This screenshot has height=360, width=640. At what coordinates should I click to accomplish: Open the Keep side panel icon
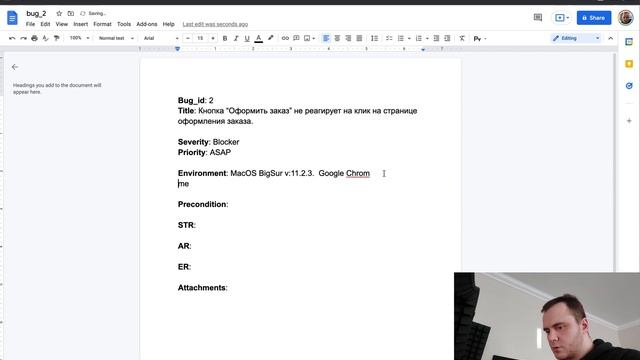pyautogui.click(x=629, y=64)
